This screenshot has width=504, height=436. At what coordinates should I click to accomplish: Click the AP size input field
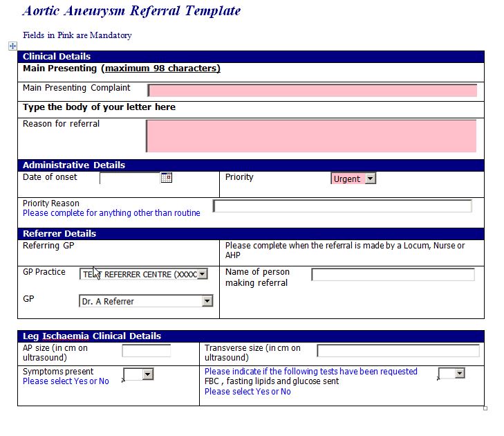tap(147, 350)
